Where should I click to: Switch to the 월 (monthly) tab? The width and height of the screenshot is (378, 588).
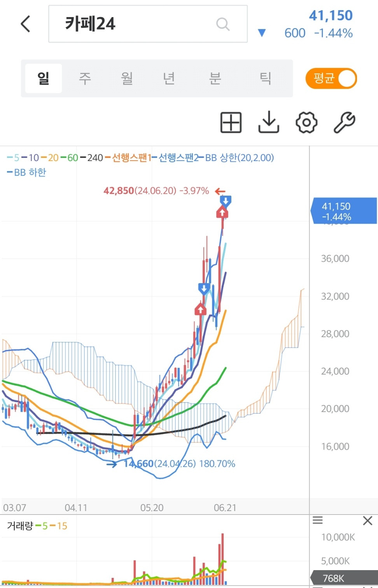(127, 78)
